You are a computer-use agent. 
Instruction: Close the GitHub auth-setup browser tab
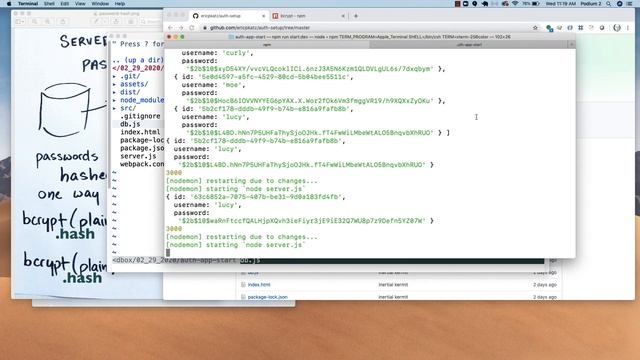click(x=263, y=16)
